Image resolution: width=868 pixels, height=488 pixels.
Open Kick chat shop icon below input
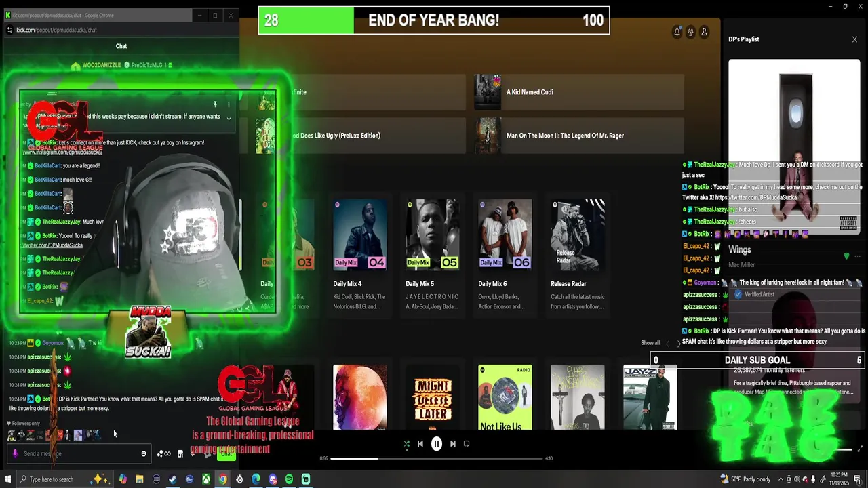[x=180, y=453]
